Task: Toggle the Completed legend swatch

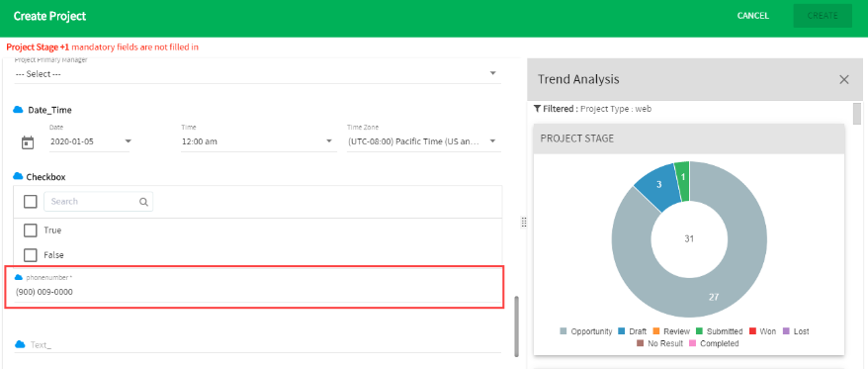Action: tap(692, 343)
